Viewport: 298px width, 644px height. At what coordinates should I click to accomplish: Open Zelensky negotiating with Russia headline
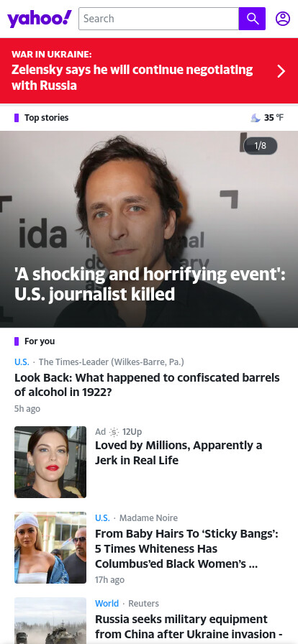click(132, 77)
